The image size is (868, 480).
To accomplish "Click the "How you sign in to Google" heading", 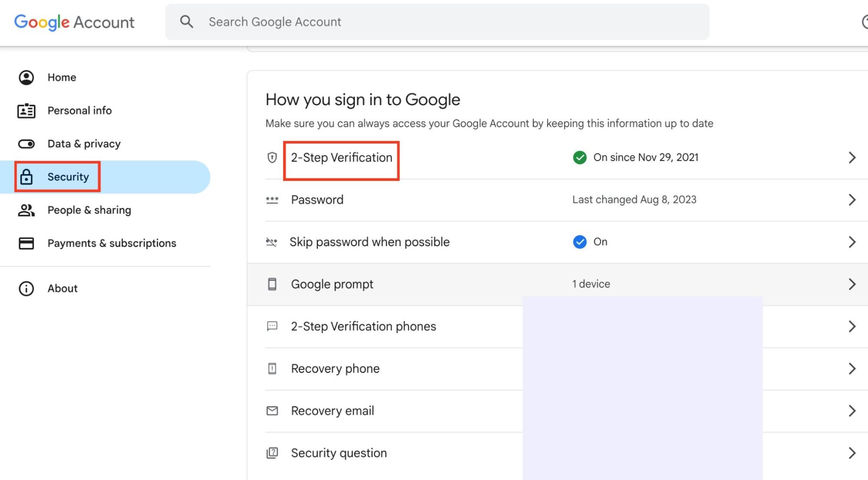I will 363,99.
